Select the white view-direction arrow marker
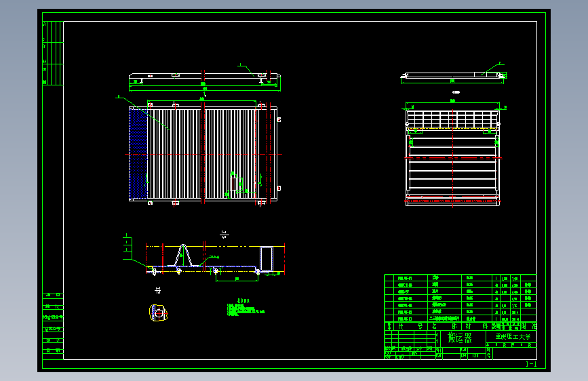Viewport: 588px width, 381px height. point(456,92)
